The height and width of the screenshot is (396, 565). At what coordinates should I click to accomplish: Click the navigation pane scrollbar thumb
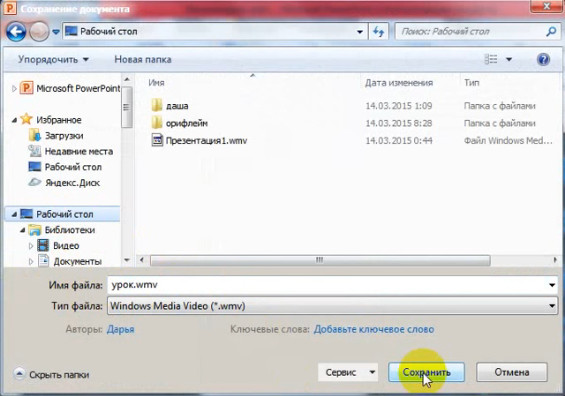(x=127, y=107)
